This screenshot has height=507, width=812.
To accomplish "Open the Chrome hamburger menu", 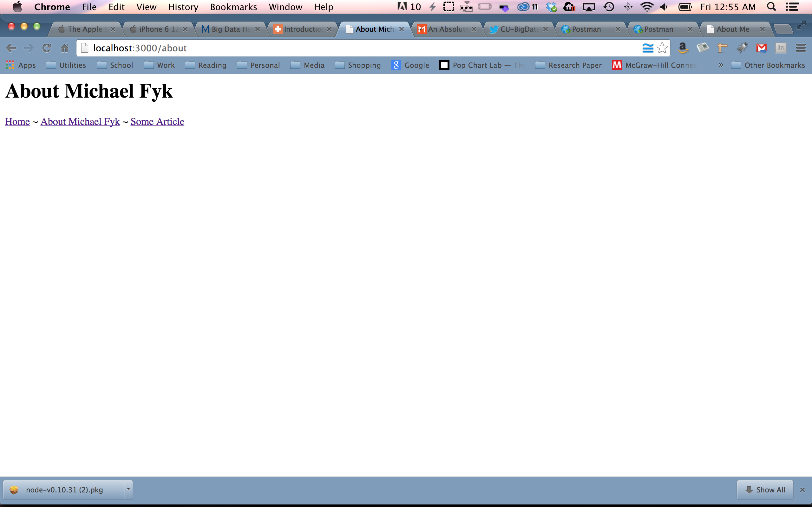I will click(801, 48).
